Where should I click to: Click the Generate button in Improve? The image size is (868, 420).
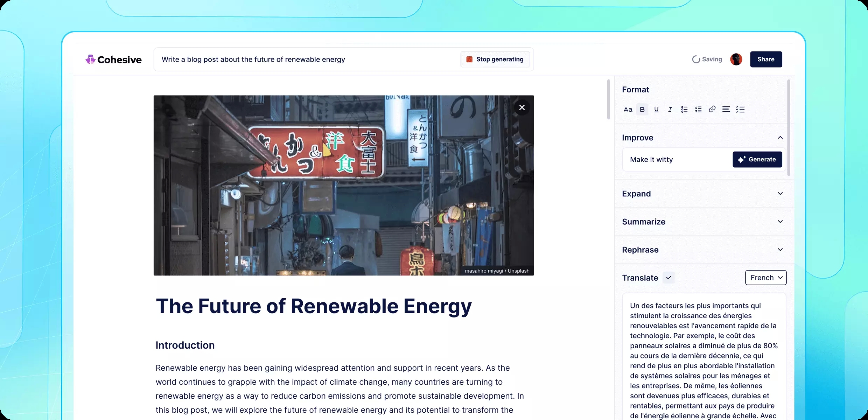pyautogui.click(x=757, y=160)
